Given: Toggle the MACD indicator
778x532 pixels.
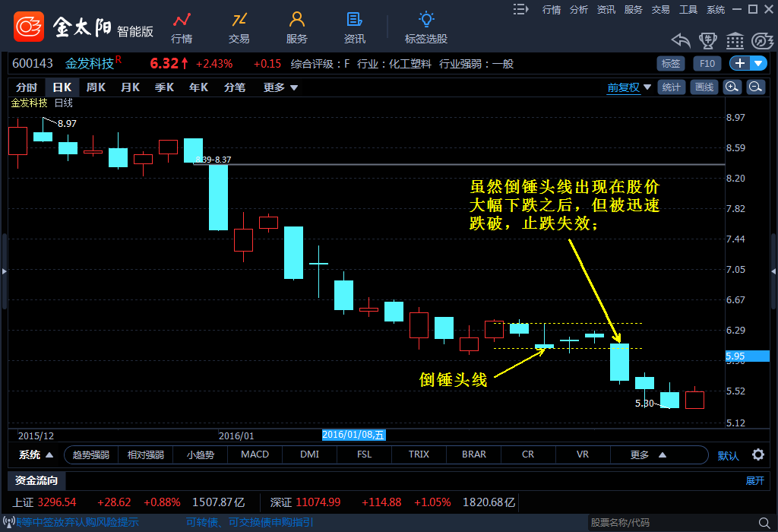Looking at the screenshot, I should [255, 454].
